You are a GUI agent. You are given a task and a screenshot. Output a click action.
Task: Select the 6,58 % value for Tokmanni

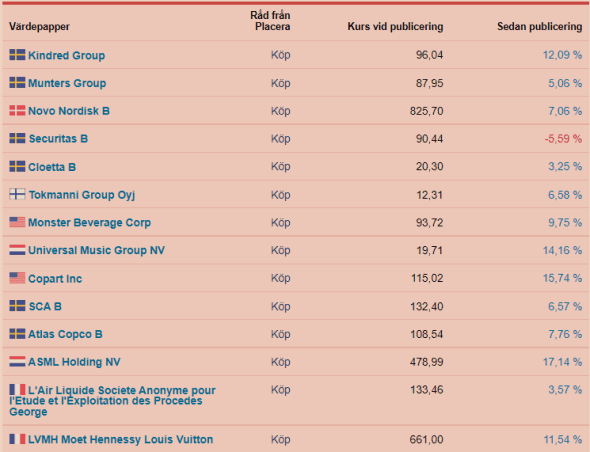(x=565, y=195)
